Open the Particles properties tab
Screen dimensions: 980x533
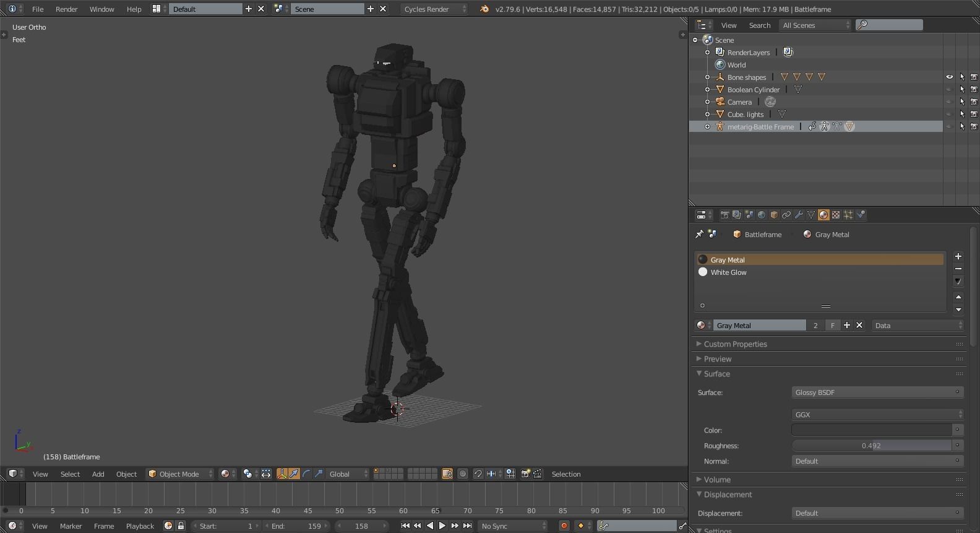click(x=848, y=215)
